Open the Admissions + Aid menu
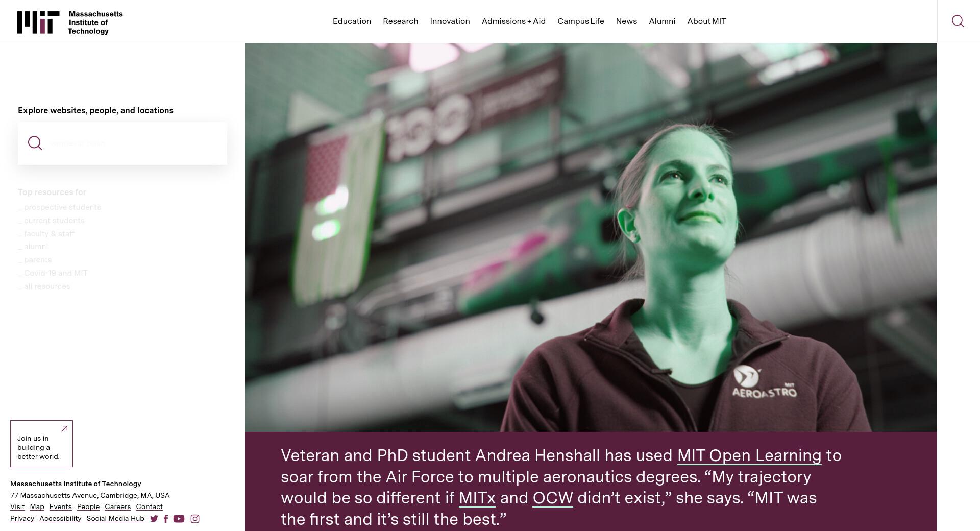The width and height of the screenshot is (980, 531). pyautogui.click(x=513, y=21)
